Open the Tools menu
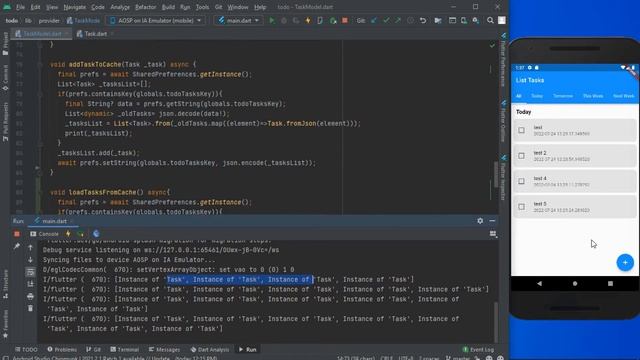640x360 pixels. tap(202, 7)
